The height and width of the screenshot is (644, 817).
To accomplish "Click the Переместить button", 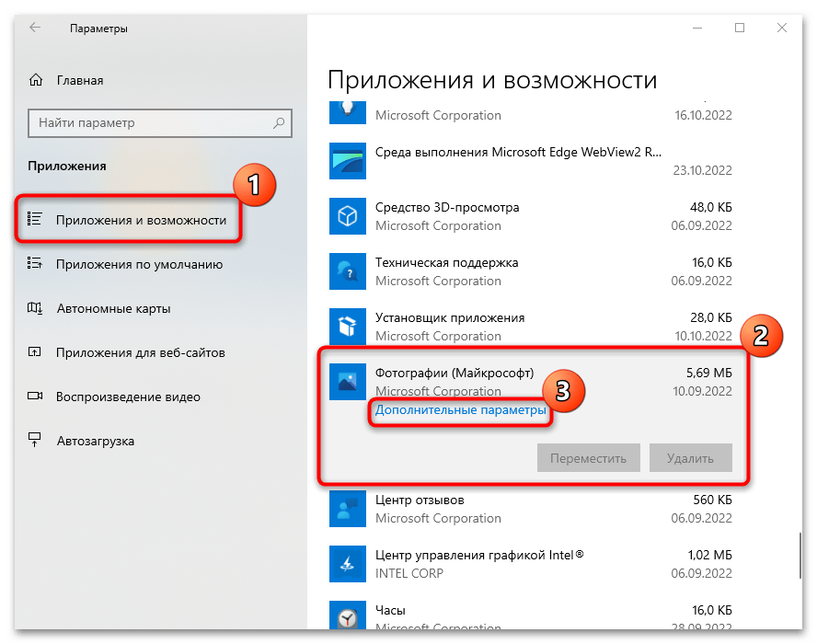I will [588, 458].
